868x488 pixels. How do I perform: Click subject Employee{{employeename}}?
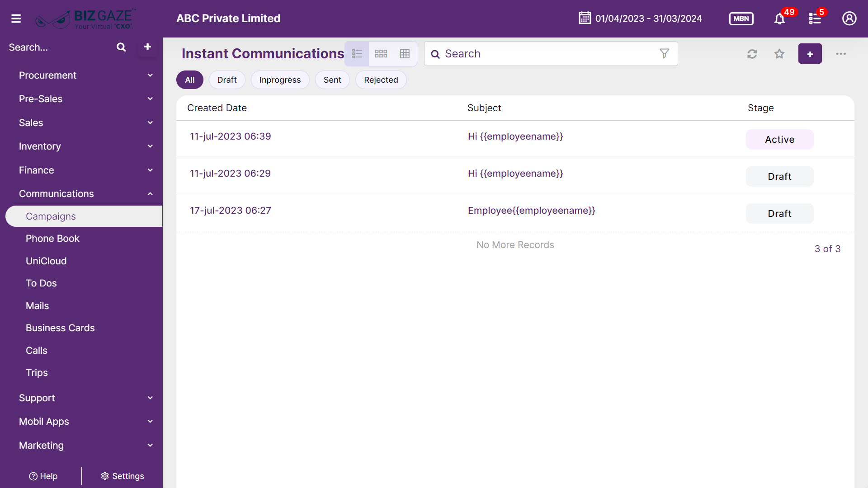tap(532, 210)
